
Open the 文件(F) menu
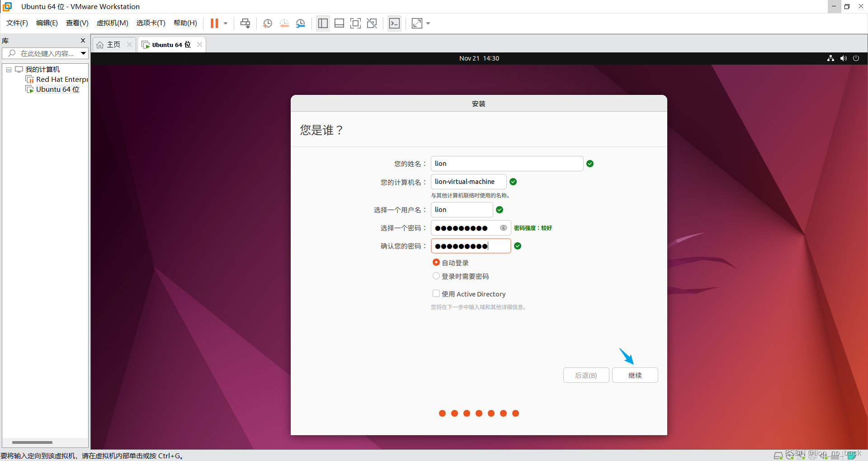(x=17, y=23)
